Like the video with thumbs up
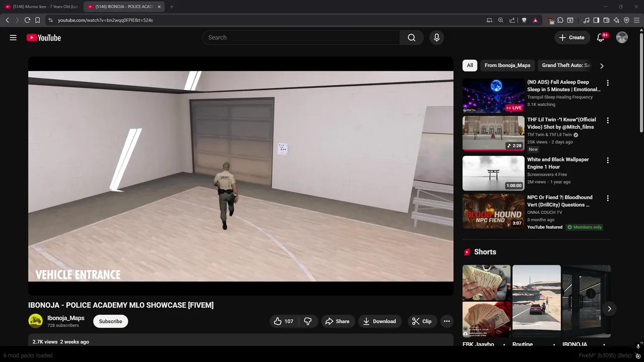 click(x=283, y=321)
